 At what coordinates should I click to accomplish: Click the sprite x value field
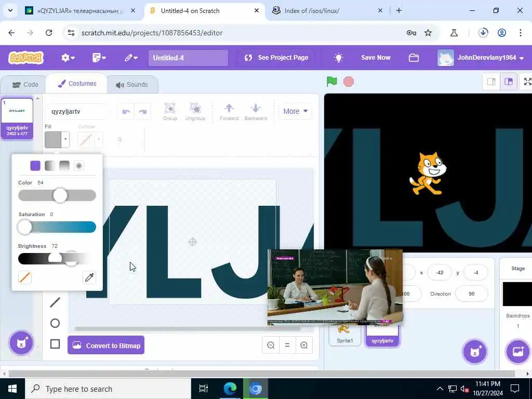440,272
